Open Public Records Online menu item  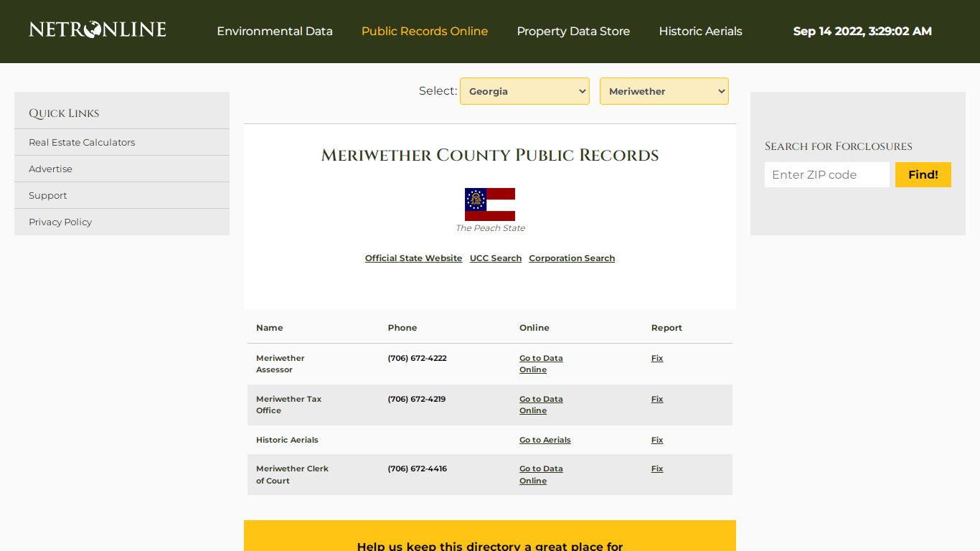(x=425, y=31)
